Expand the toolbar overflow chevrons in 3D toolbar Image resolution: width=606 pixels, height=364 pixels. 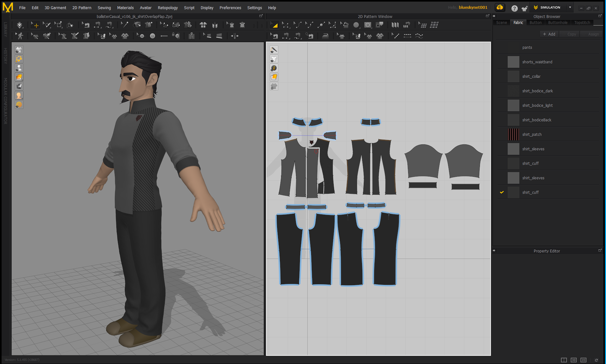254,25
